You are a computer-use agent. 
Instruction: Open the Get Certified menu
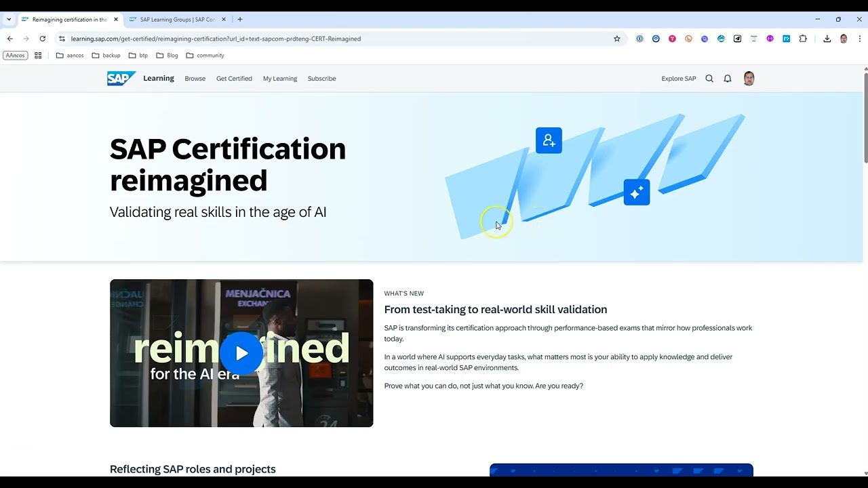point(234,79)
